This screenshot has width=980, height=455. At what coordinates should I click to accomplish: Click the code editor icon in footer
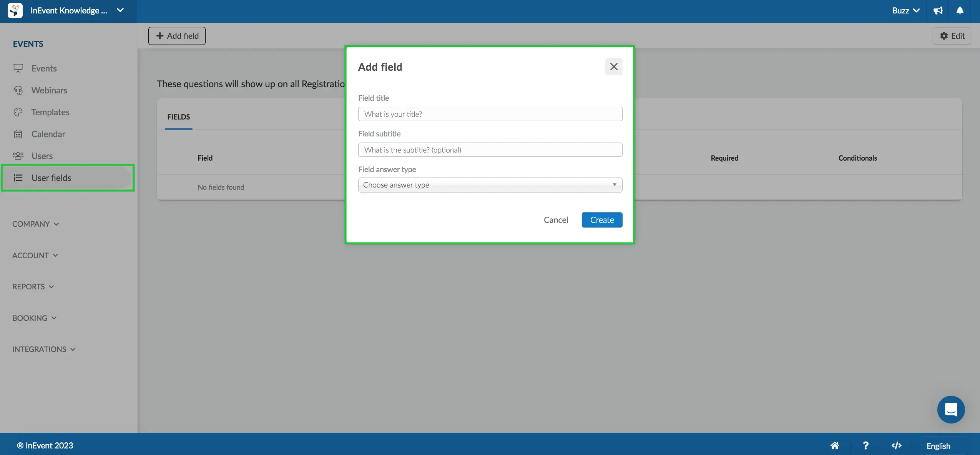point(897,445)
